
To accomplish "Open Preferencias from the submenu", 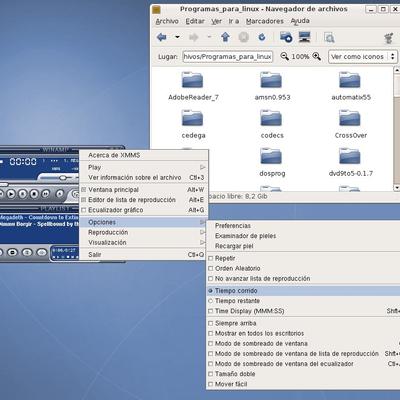I will (x=303, y=226).
